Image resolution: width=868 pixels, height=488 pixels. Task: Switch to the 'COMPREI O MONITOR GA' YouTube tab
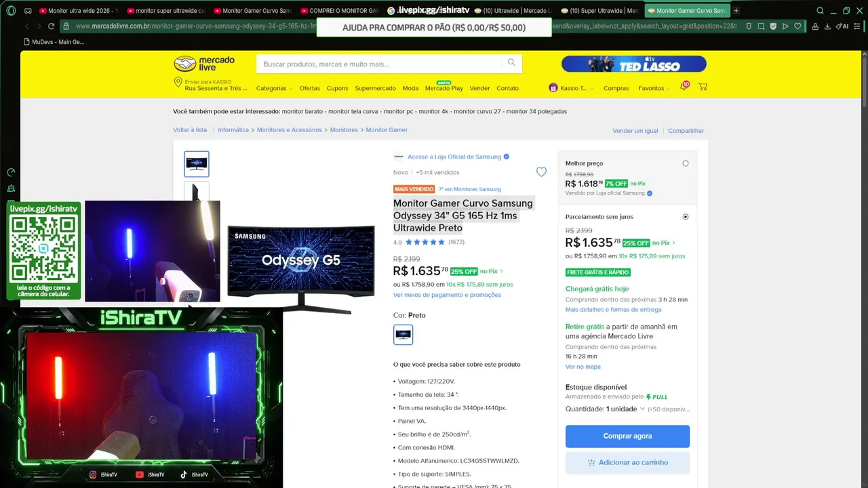tap(339, 10)
